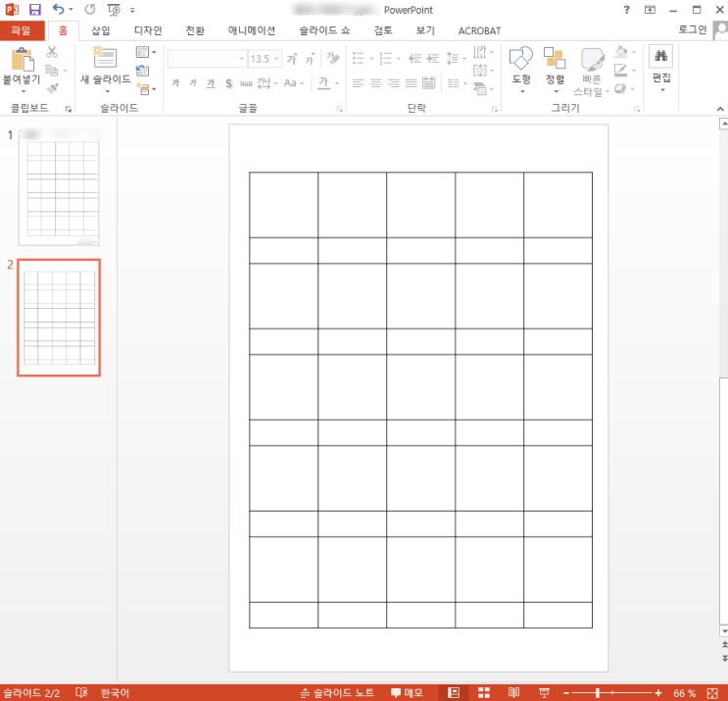Decrease list indent level
The image size is (728, 701).
[415, 59]
